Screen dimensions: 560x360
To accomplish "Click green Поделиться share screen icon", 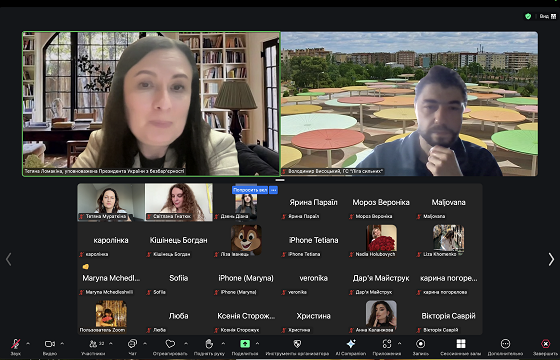I will pos(245,344).
